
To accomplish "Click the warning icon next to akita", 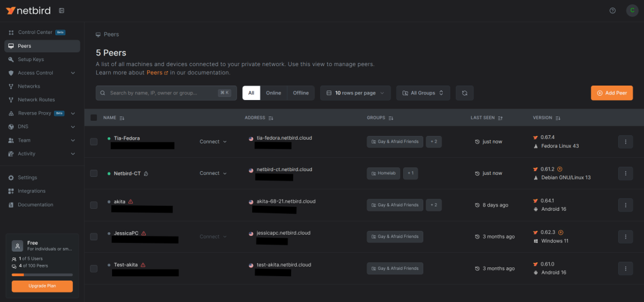I will (x=130, y=201).
